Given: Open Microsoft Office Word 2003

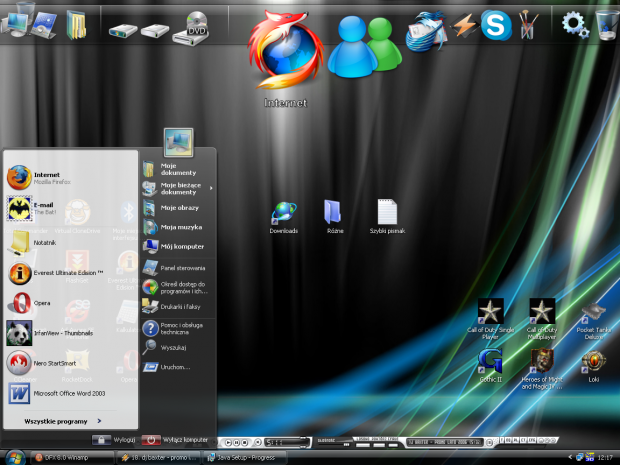Looking at the screenshot, I should tap(70, 393).
